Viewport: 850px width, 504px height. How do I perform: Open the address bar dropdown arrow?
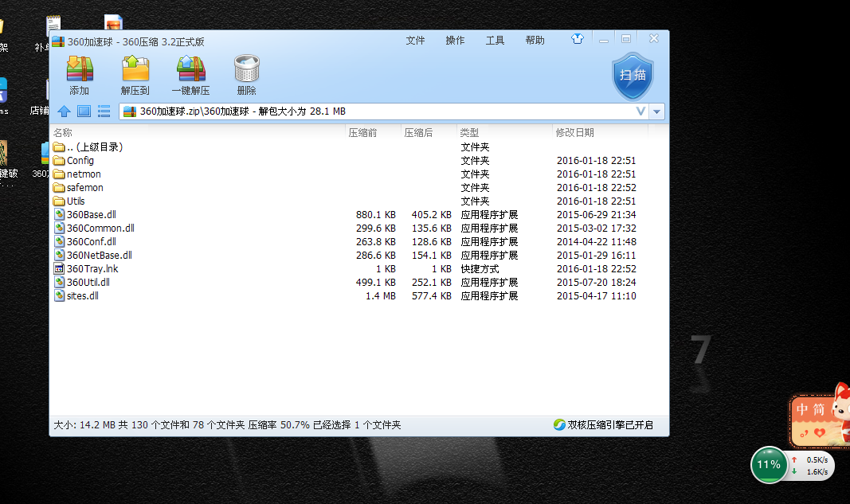[x=656, y=111]
